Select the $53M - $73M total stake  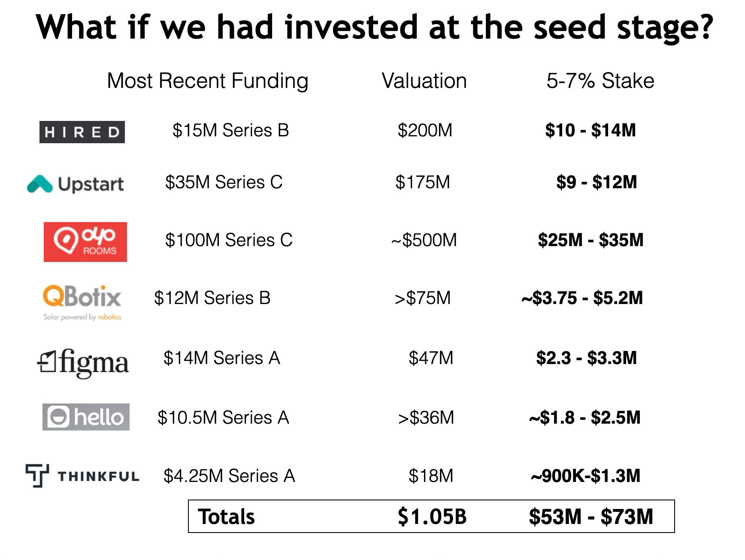click(591, 517)
